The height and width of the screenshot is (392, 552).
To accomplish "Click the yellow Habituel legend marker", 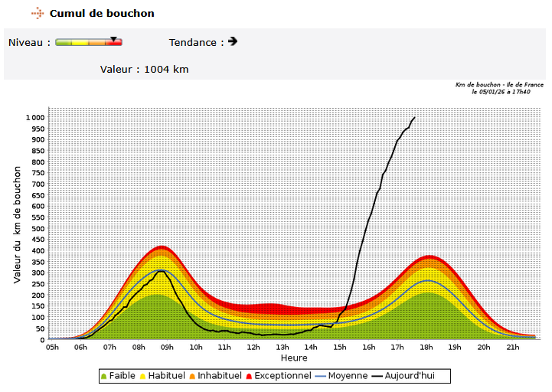I will [x=142, y=377].
